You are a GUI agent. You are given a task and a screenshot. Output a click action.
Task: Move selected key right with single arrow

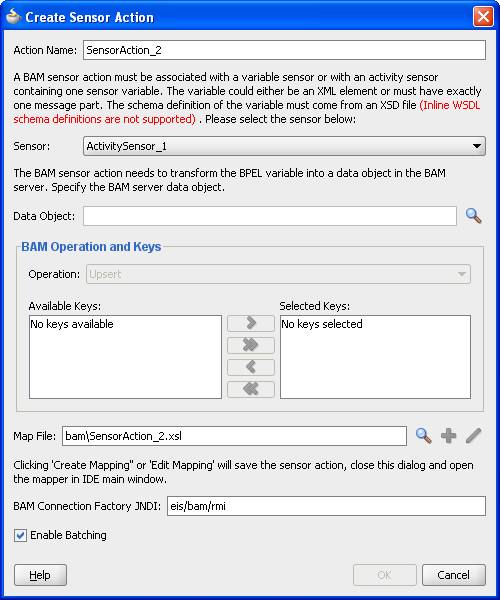click(x=251, y=323)
